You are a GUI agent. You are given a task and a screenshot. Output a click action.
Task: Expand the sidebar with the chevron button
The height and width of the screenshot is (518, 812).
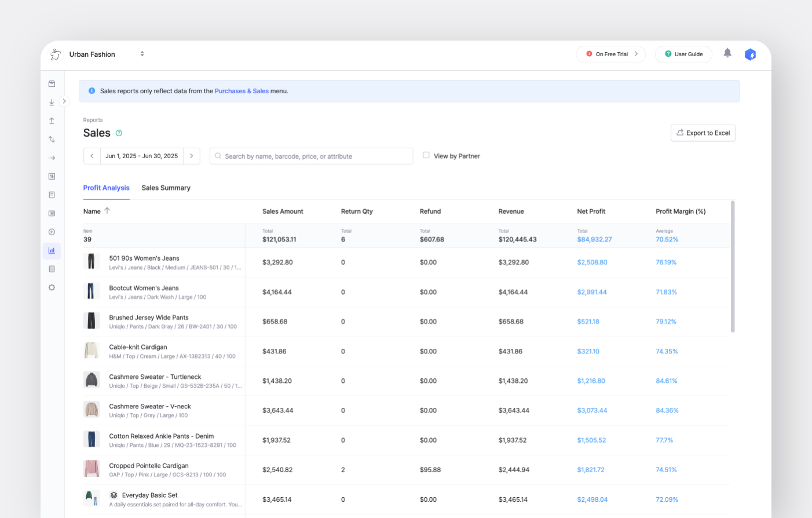click(64, 101)
